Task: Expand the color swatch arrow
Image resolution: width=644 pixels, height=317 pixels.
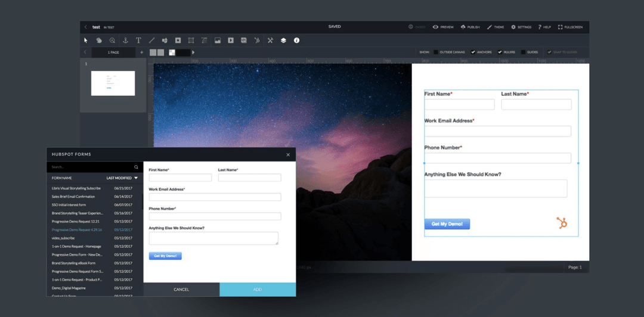Action: [x=193, y=52]
